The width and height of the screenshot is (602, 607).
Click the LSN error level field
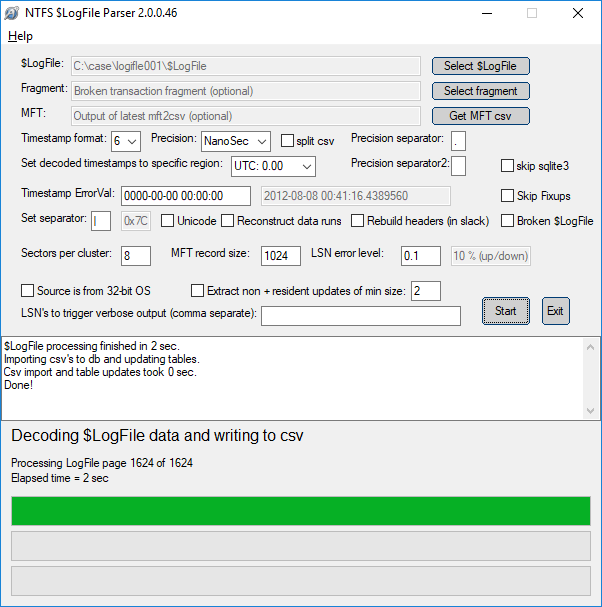point(421,256)
